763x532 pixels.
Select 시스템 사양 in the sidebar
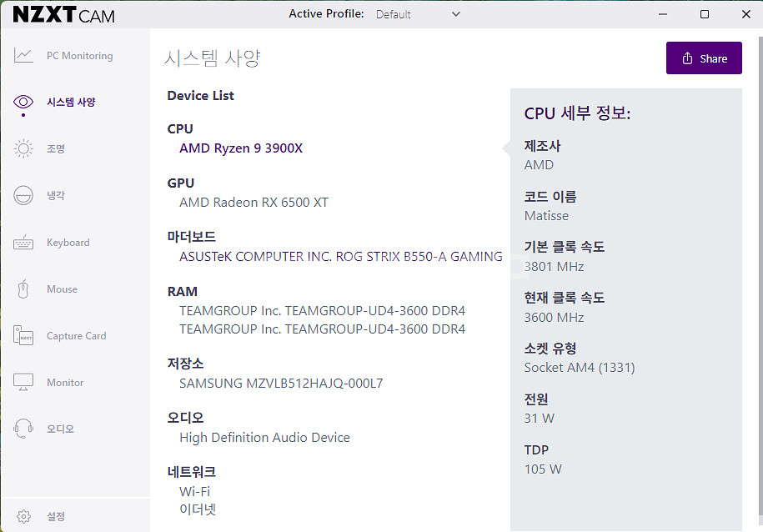click(71, 102)
